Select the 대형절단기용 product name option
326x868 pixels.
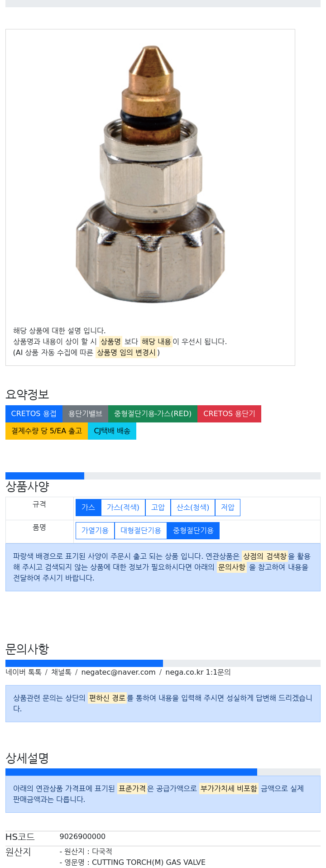[140, 531]
